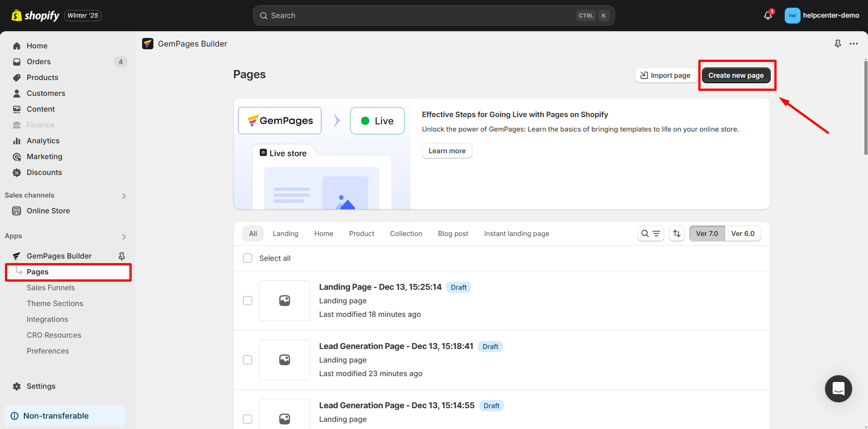Click the Create new page button
The image size is (868, 429).
coord(736,75)
